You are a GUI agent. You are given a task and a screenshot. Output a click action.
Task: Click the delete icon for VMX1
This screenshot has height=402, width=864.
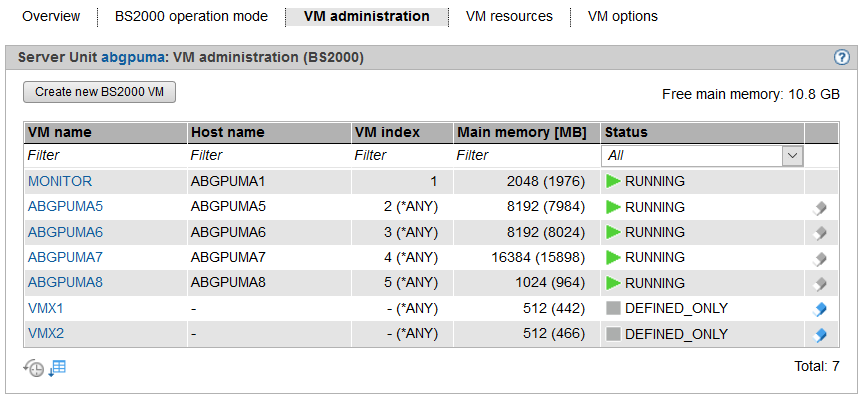tap(820, 309)
